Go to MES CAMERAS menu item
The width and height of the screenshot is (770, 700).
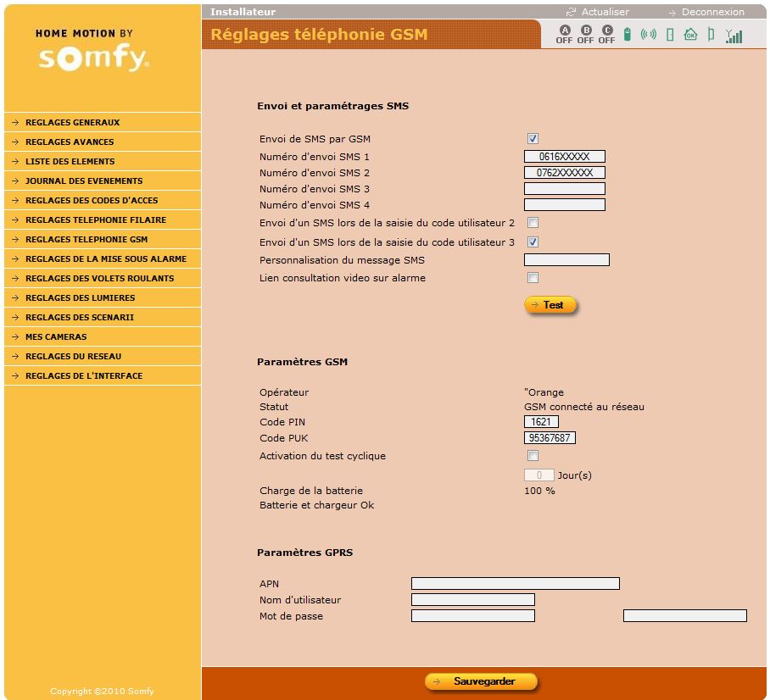tap(56, 337)
